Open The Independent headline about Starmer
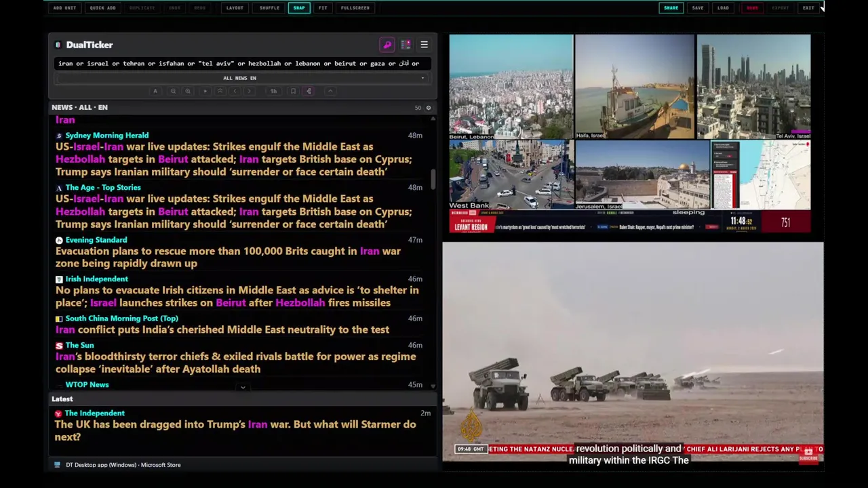 235,430
